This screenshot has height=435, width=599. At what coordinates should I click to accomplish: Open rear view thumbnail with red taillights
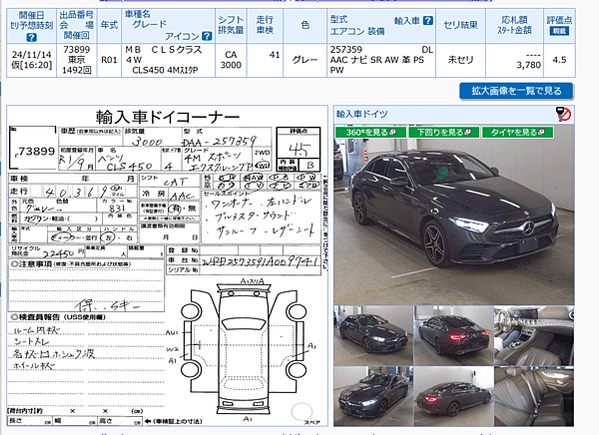coord(453,336)
